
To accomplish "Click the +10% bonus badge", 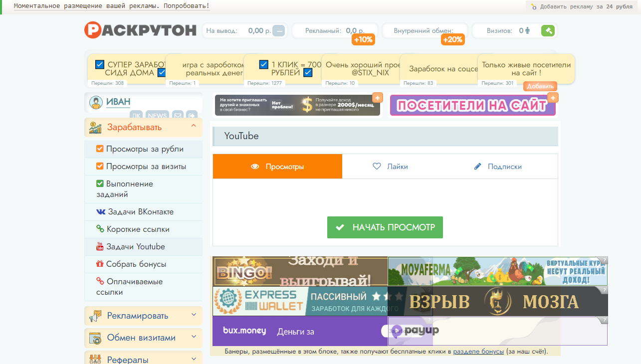I will 363,40.
